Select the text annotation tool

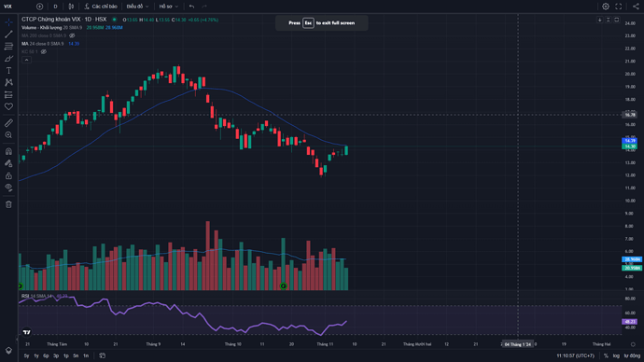[x=8, y=71]
